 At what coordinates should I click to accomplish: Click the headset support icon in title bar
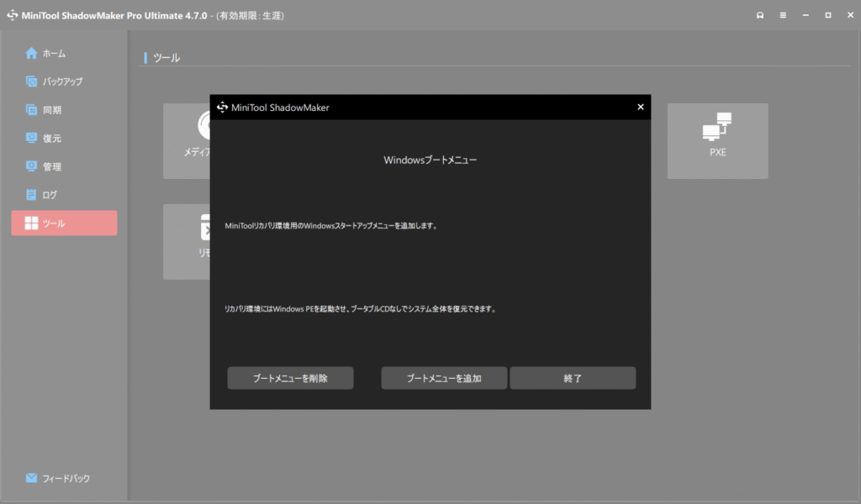point(760,15)
